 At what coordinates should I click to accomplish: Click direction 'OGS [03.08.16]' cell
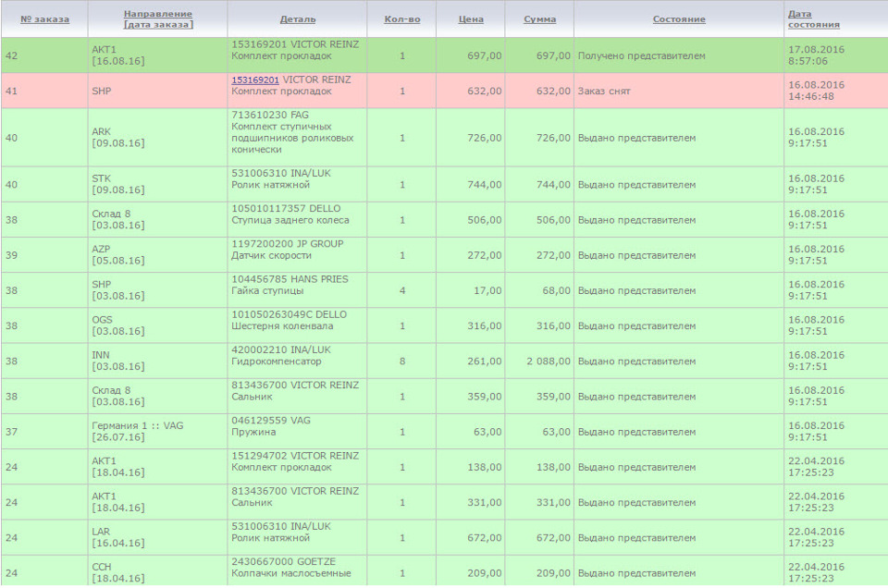[157, 326]
